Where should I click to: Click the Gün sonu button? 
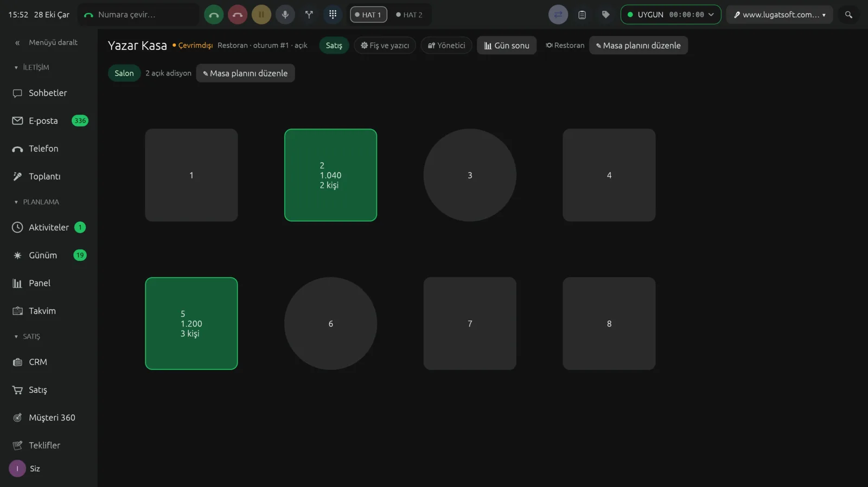[x=507, y=46]
